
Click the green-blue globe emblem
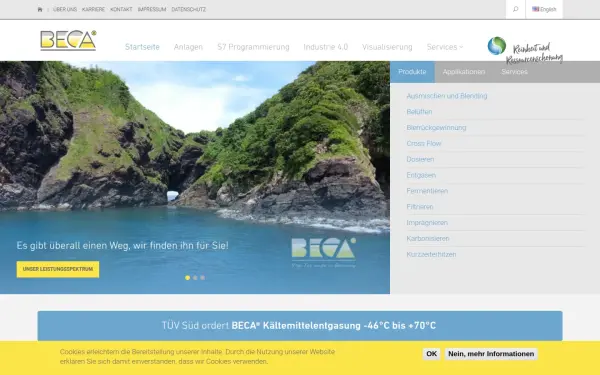[497, 46]
